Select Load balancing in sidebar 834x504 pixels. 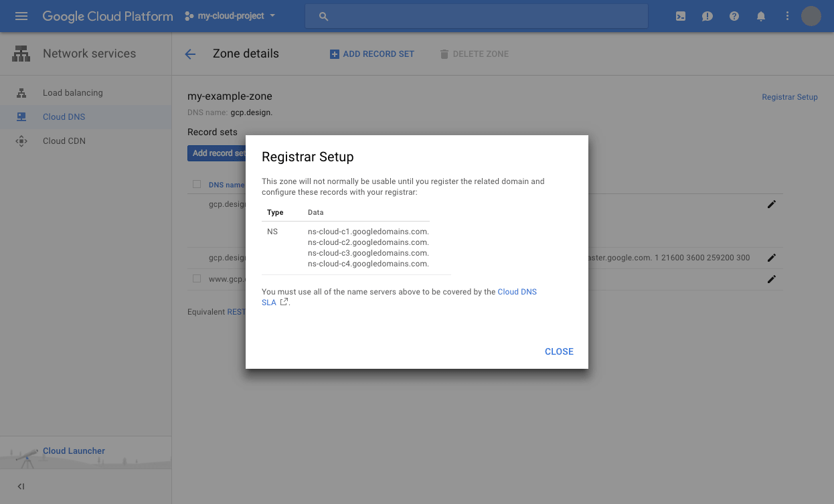(x=86, y=93)
